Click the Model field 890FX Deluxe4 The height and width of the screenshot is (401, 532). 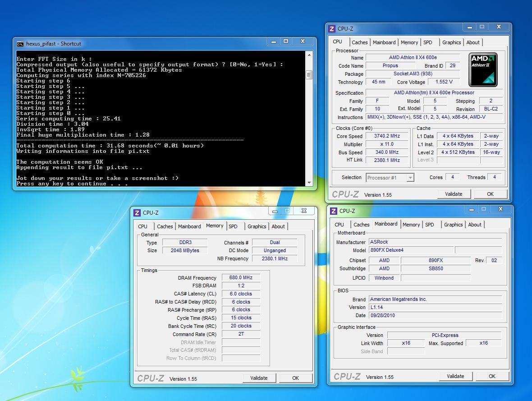click(x=411, y=250)
